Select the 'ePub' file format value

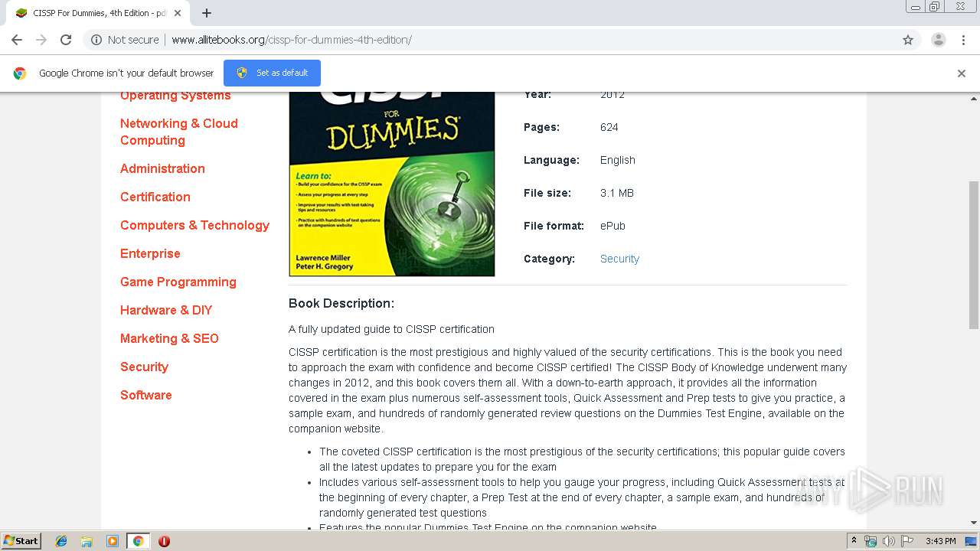(612, 226)
